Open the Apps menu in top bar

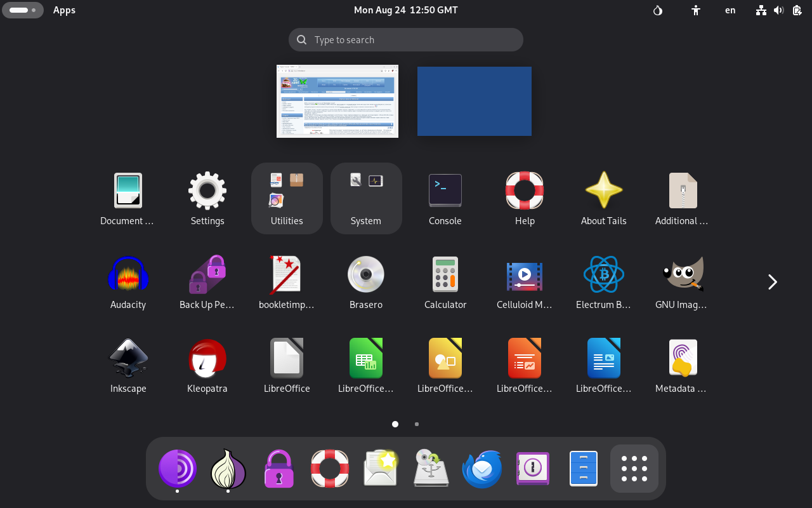(x=64, y=10)
